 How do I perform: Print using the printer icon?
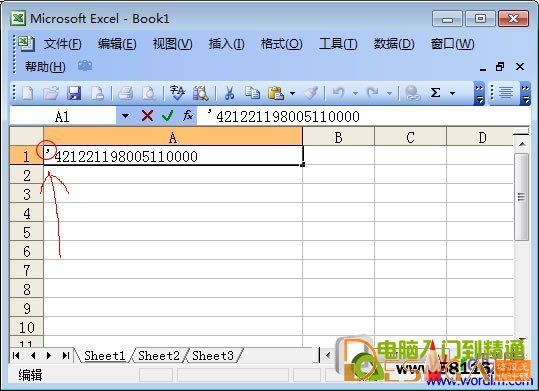click(125, 93)
